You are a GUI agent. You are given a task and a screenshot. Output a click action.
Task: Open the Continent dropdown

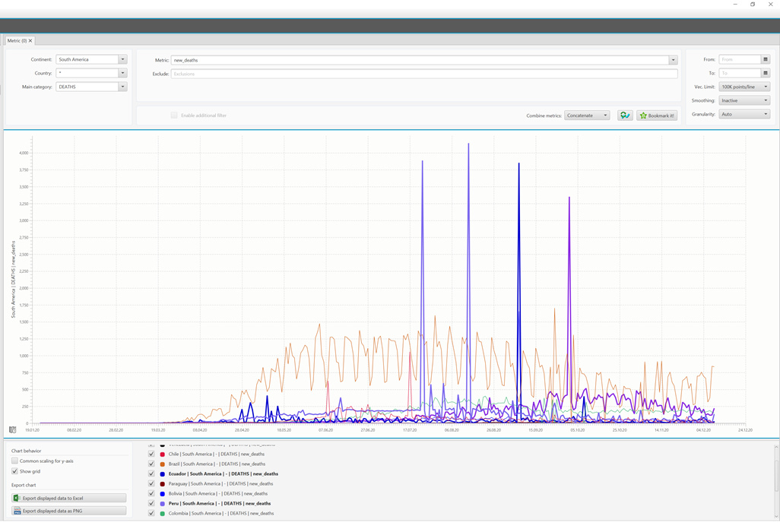pyautogui.click(x=122, y=59)
